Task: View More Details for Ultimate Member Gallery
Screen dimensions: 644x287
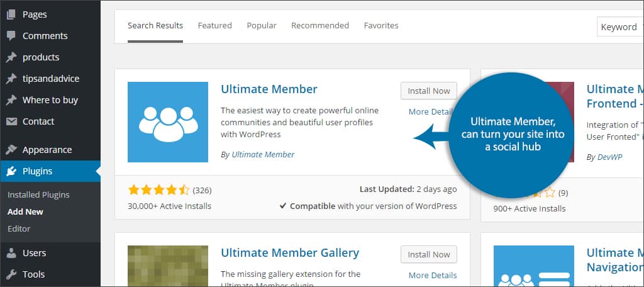Action: pos(433,276)
